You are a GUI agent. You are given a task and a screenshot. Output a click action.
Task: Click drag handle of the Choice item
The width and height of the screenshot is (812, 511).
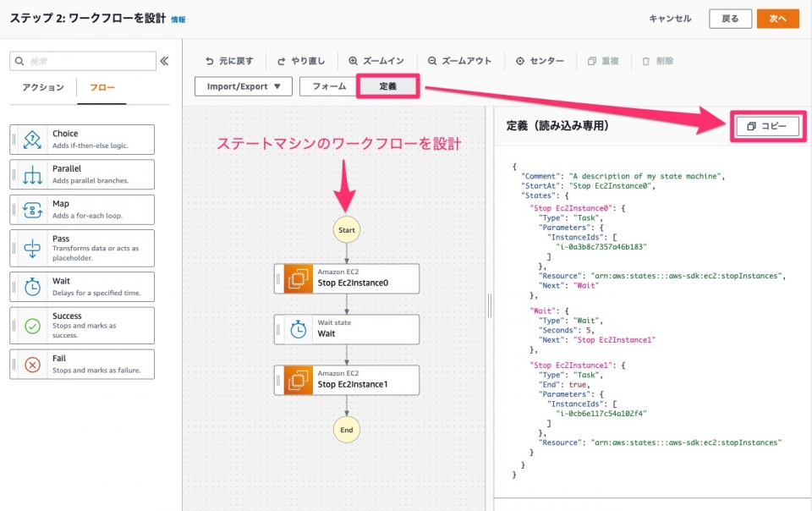tap(14, 140)
